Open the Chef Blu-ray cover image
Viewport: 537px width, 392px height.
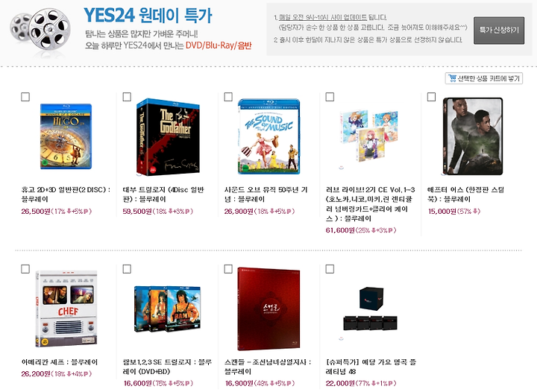[66, 309]
